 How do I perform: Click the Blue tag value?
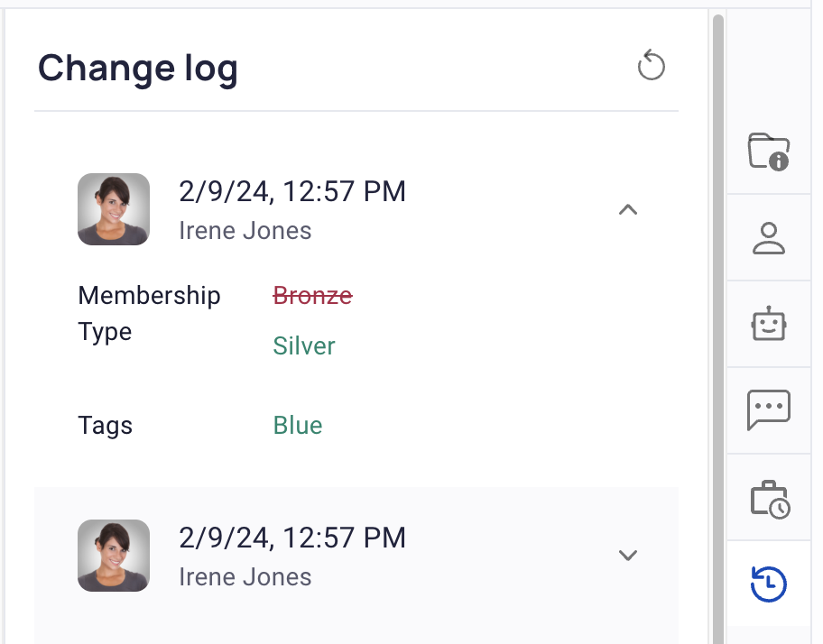pyautogui.click(x=298, y=426)
